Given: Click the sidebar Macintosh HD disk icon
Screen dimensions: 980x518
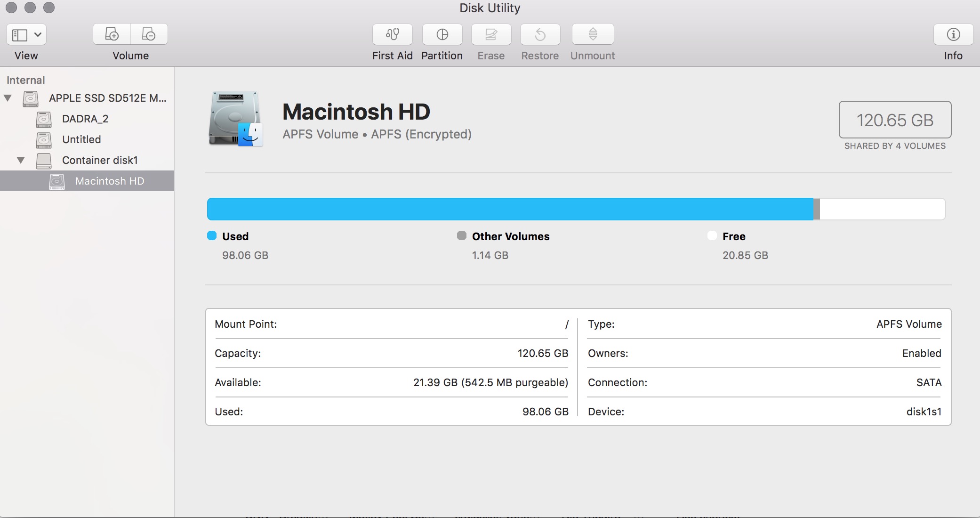Looking at the screenshot, I should (x=57, y=181).
